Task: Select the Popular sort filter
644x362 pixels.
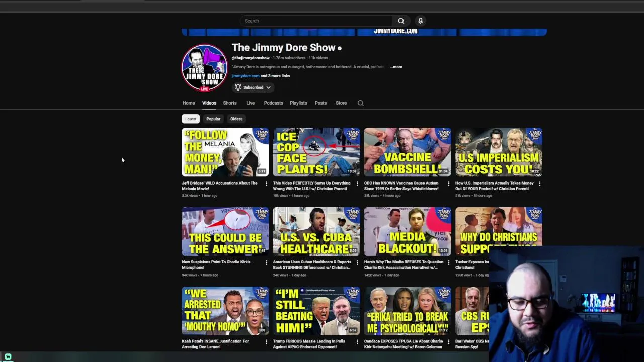Action: tap(213, 119)
